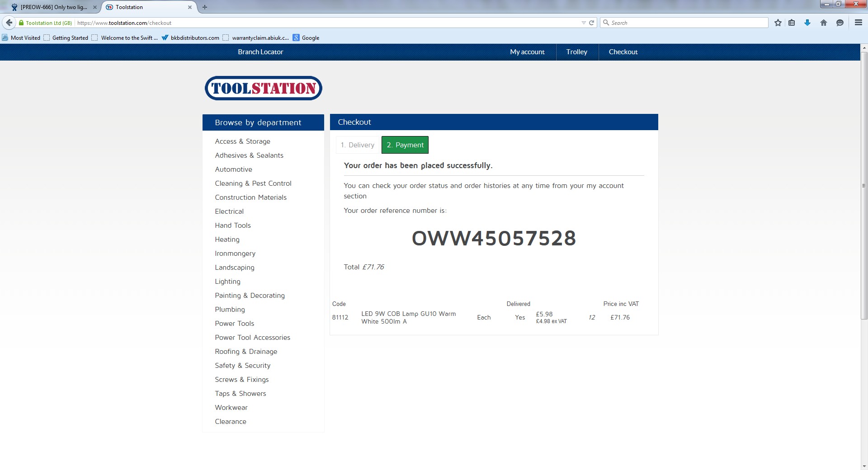
Task: Click the scrollbar down arrow
Action: [864, 466]
